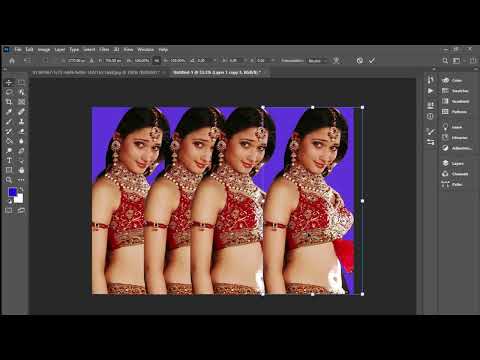Select the Lasso tool
480x360 pixels.
(x=9, y=92)
